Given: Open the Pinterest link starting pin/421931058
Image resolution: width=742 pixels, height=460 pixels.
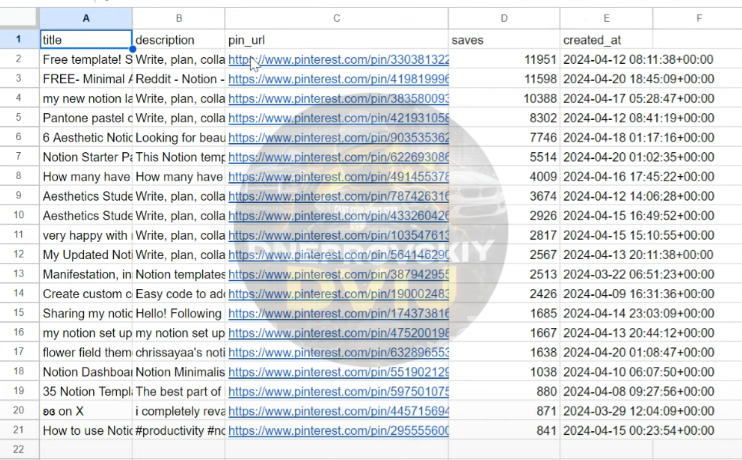Looking at the screenshot, I should (x=338, y=118).
